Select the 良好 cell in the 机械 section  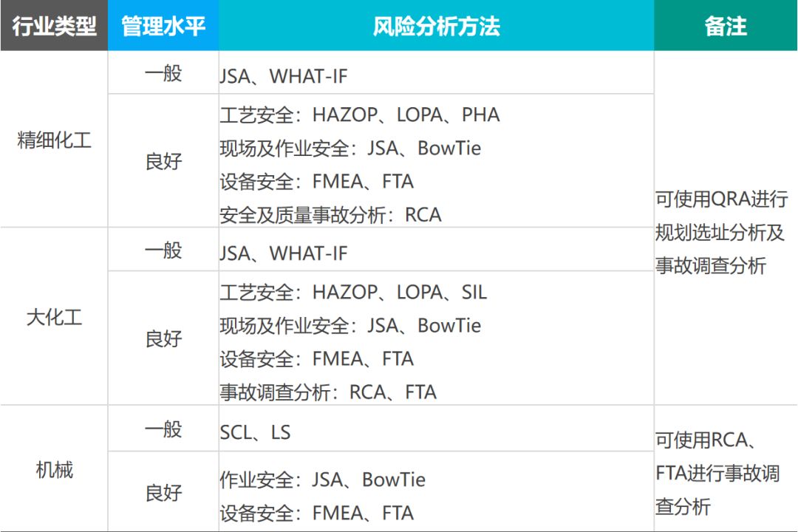click(163, 493)
